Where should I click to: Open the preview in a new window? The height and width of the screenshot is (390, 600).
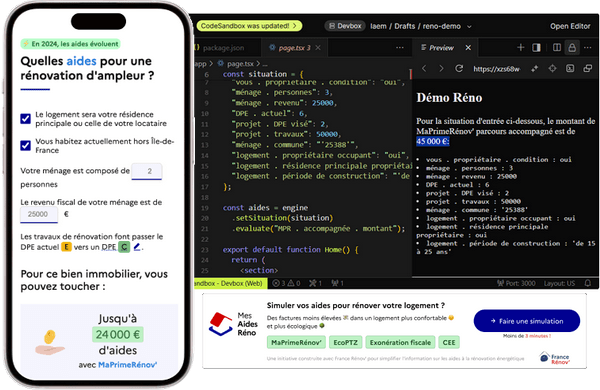587,69
